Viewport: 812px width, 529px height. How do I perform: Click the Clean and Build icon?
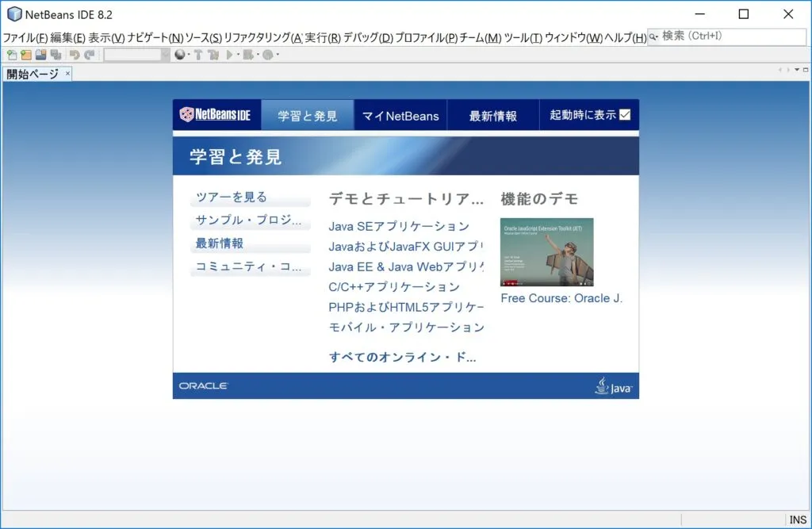tap(213, 55)
